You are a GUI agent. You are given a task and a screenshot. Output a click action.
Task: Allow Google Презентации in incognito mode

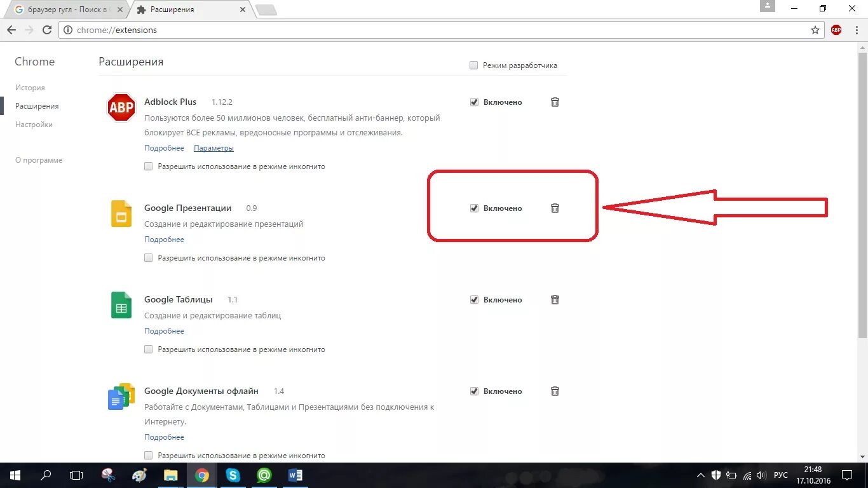click(x=149, y=258)
